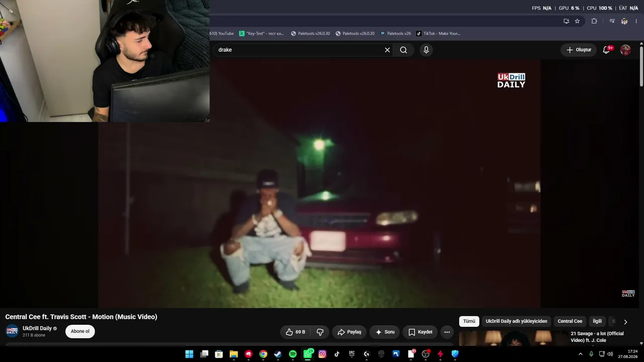This screenshot has height=362, width=644.
Task: Open Instagram from the taskbar
Action: pos(323,354)
